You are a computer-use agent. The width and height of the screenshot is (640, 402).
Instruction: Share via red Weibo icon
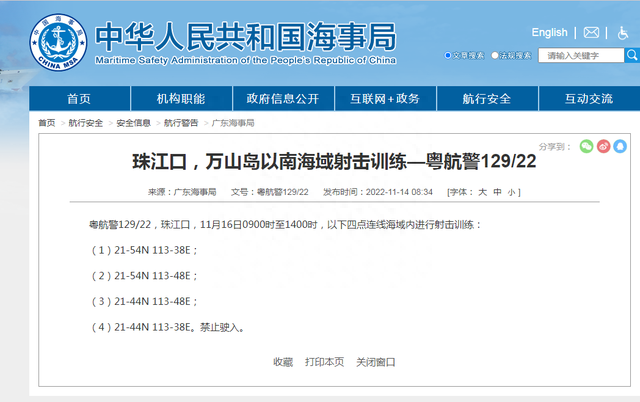[603, 146]
